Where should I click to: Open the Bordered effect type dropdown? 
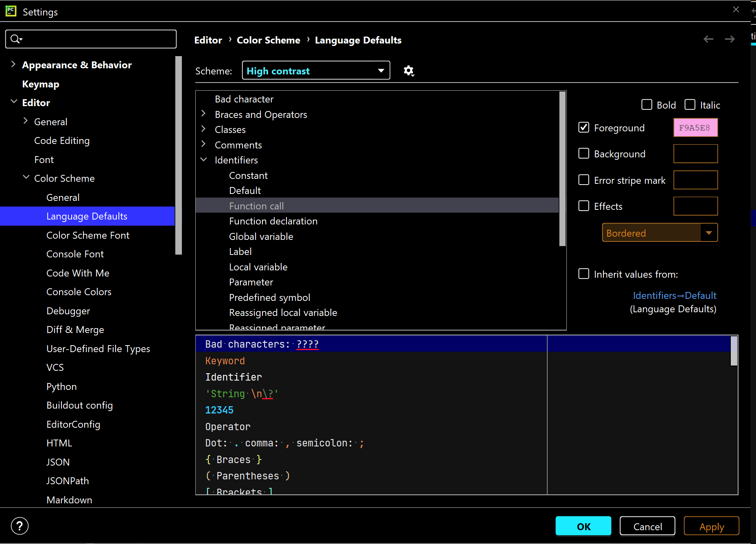(660, 233)
